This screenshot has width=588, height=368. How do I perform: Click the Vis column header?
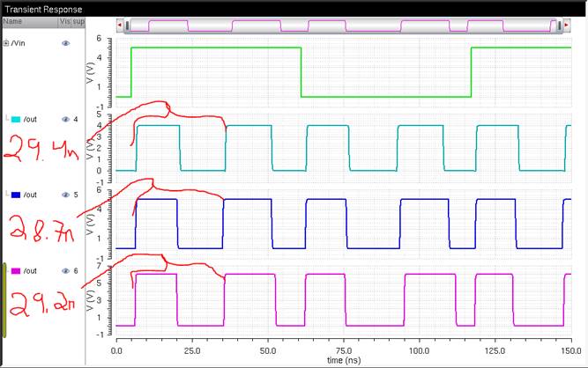pyautogui.click(x=64, y=22)
